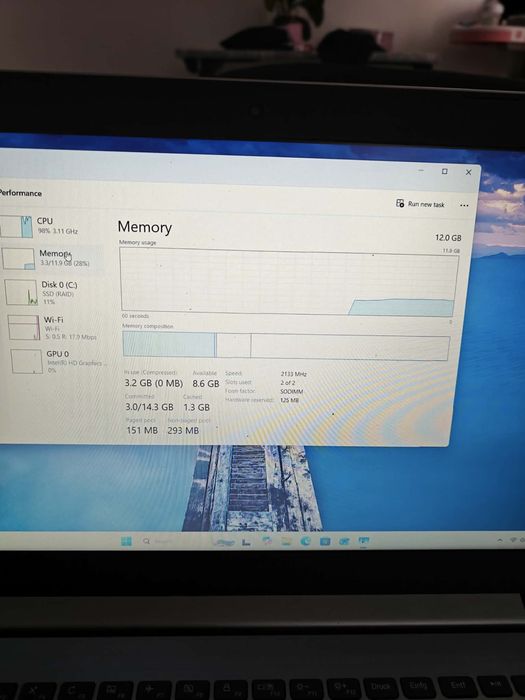Click the 293 MB non-paged pool value
Image resolution: width=525 pixels, height=700 pixels.
tap(183, 430)
